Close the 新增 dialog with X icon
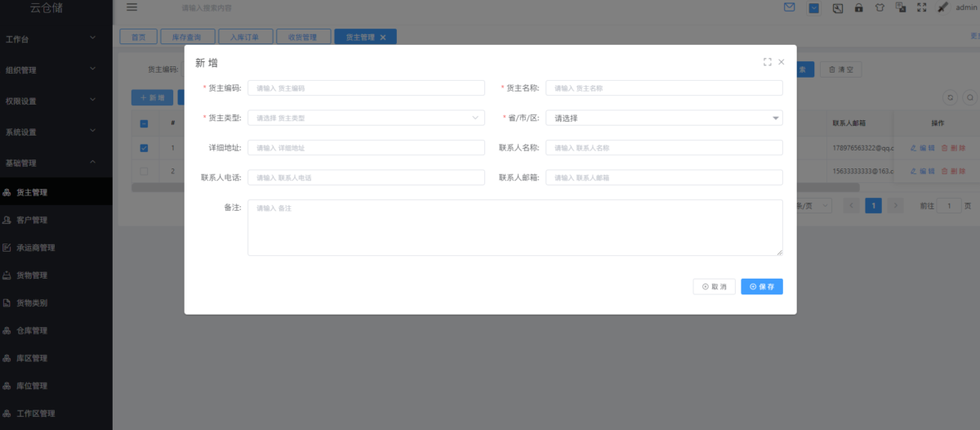 782,61
